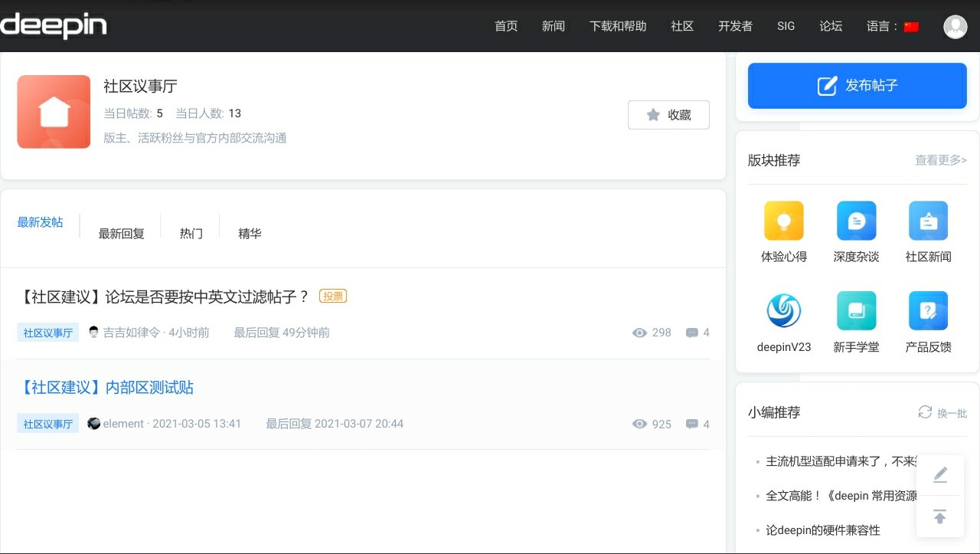Click the 产品反馈 board label

[x=928, y=347]
